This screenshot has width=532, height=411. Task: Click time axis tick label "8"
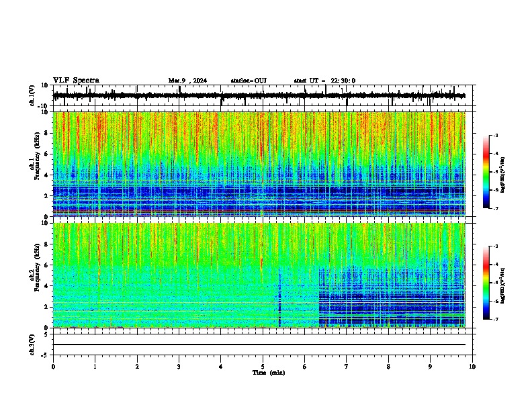click(388, 367)
